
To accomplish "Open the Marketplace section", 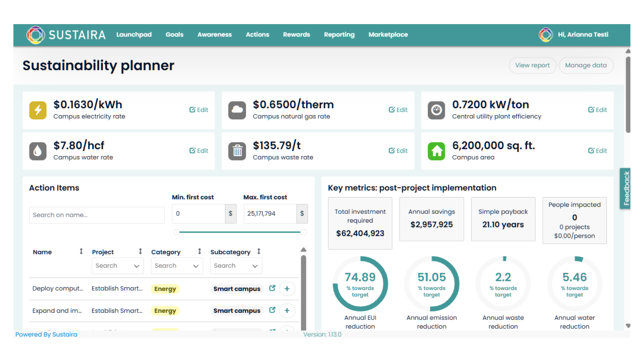I will (x=388, y=35).
